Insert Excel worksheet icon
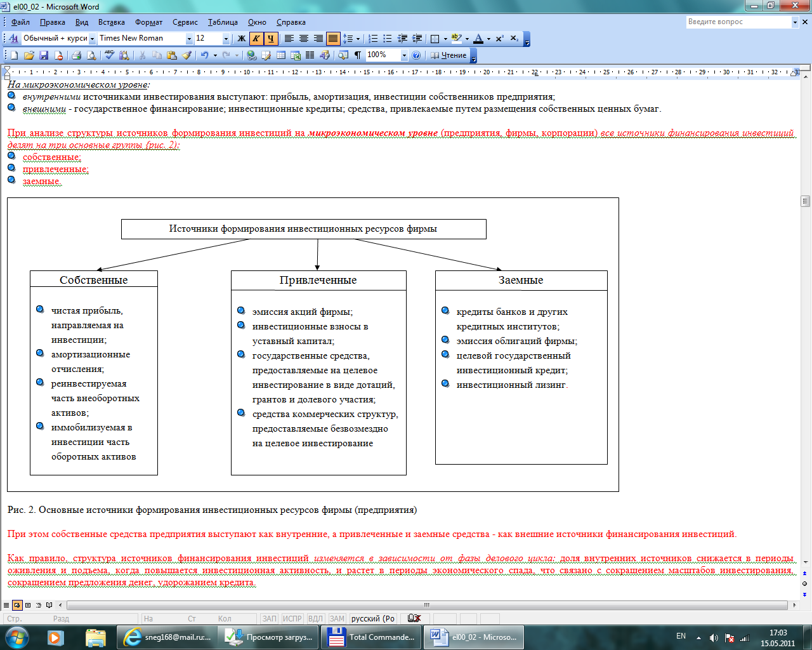The image size is (812, 650). [x=296, y=55]
